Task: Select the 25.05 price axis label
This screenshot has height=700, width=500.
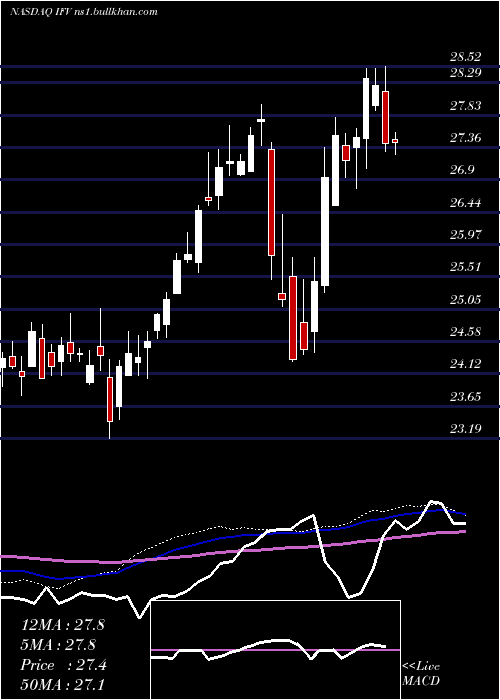Action: (466, 299)
